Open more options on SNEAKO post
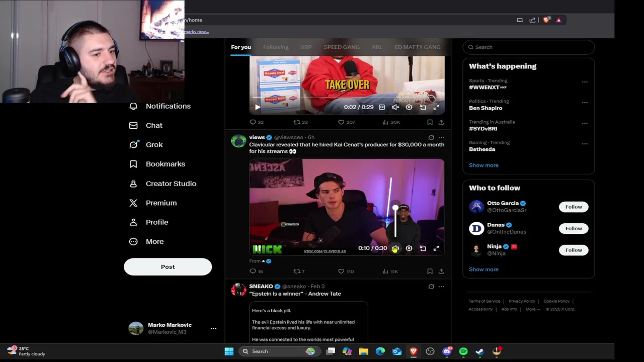The width and height of the screenshot is (644, 362). 441,287
